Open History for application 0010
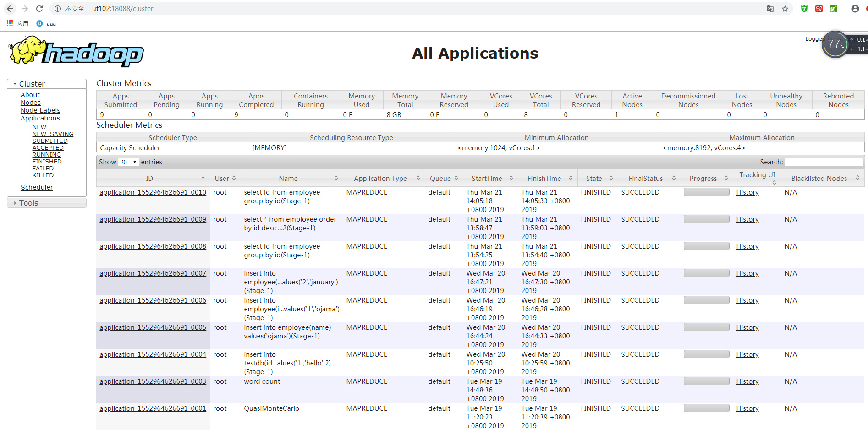 (747, 192)
